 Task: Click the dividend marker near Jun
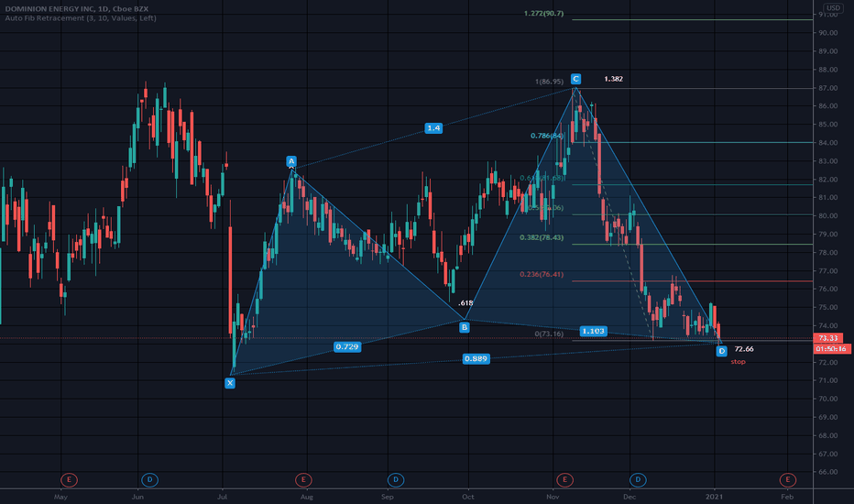149,480
